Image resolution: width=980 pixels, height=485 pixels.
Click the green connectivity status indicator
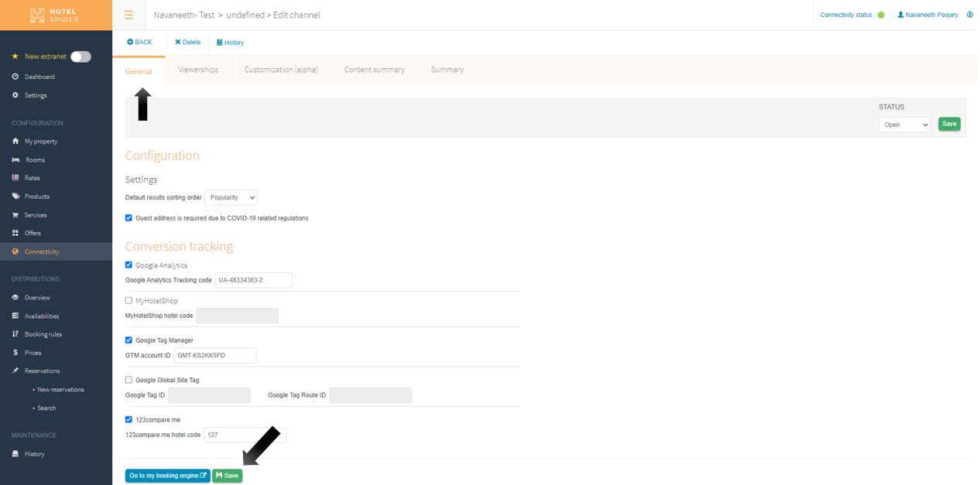[x=881, y=15]
